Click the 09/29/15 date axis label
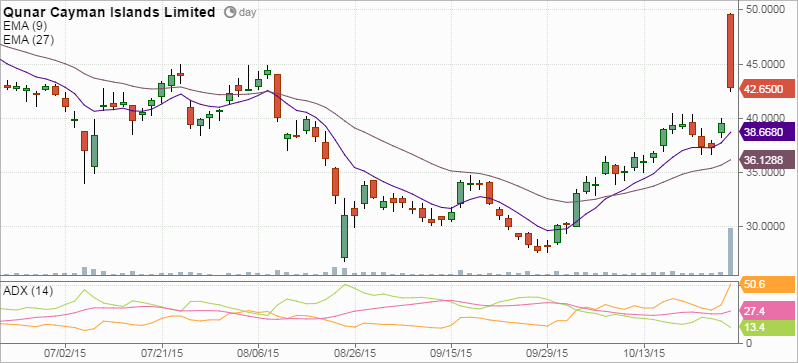Screen dimensions: 798x363 (x=548, y=352)
